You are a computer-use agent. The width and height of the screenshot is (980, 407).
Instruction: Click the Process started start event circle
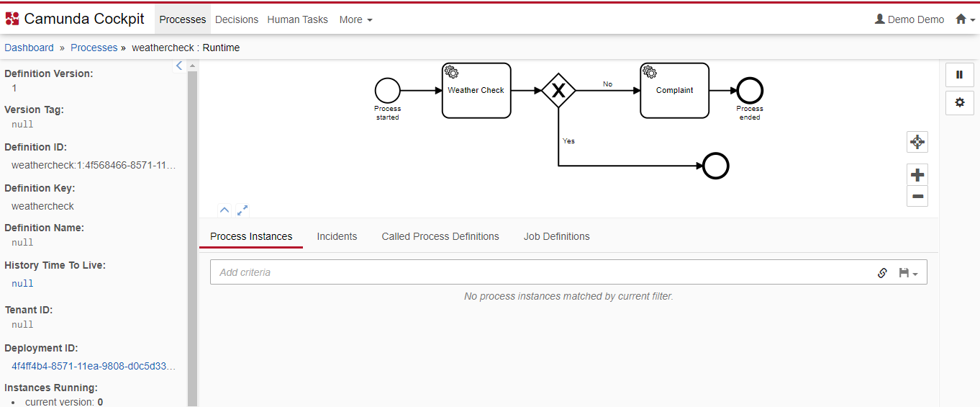[x=387, y=91]
